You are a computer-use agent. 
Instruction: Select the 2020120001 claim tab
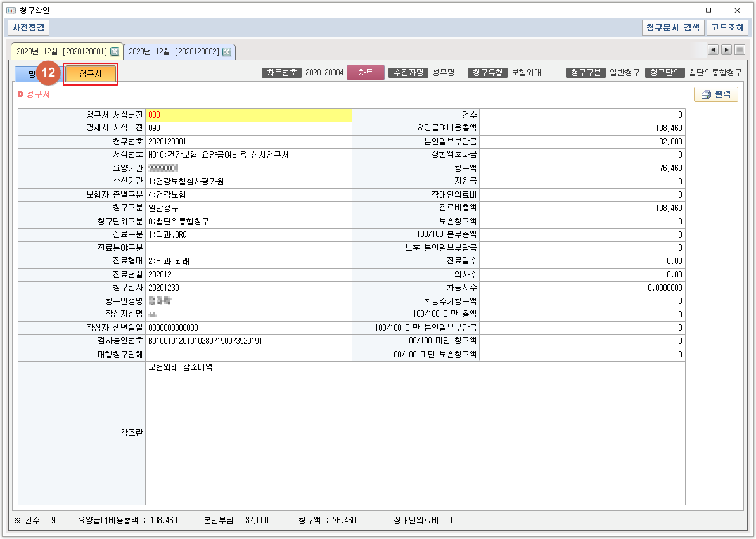tap(61, 52)
